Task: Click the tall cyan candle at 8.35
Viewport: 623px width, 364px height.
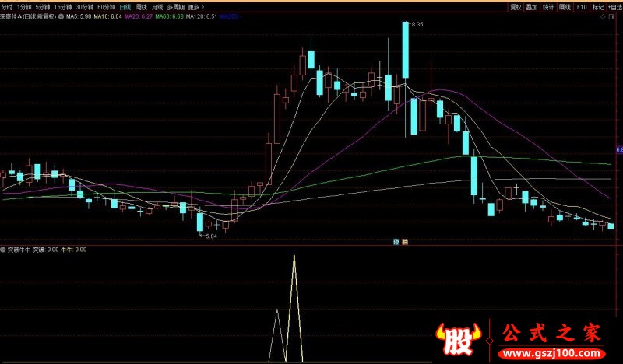Action: click(x=405, y=50)
